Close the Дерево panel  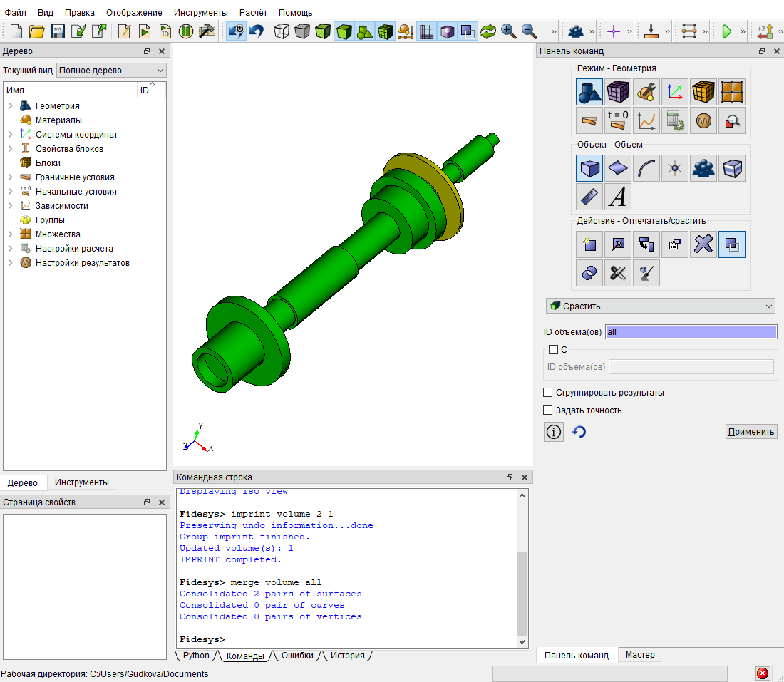point(162,51)
